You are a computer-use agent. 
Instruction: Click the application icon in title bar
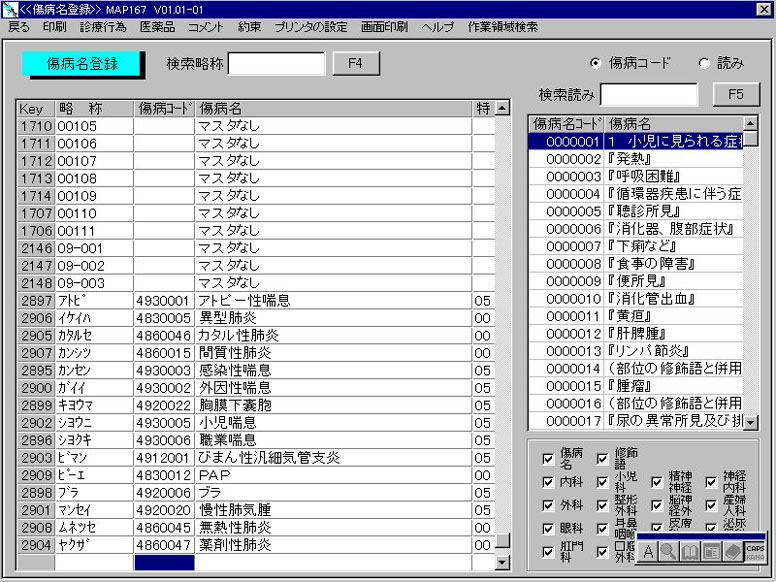pyautogui.click(x=11, y=9)
